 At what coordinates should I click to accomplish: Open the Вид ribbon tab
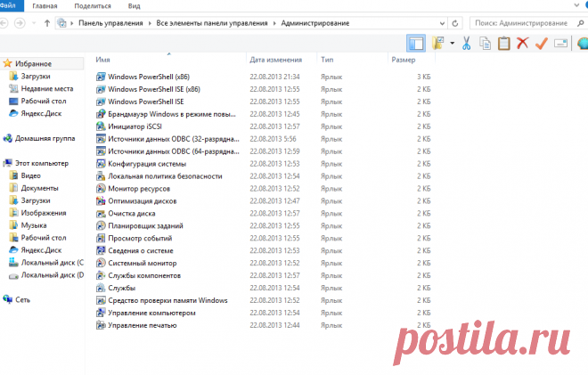click(x=134, y=6)
